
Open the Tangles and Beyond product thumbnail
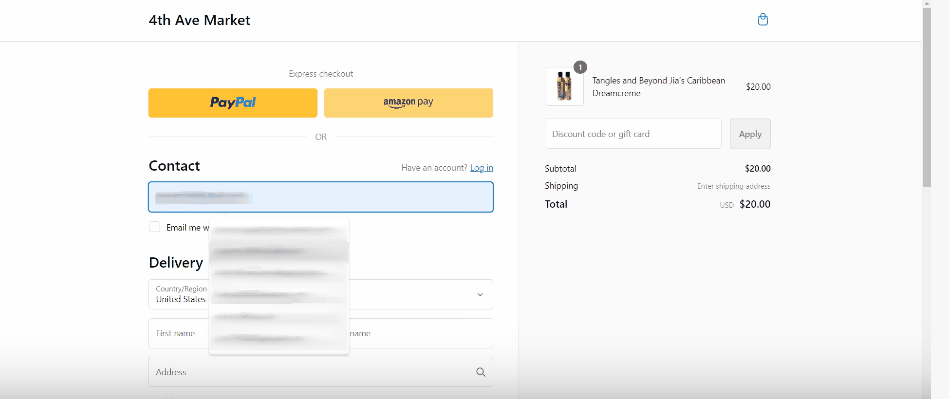pyautogui.click(x=564, y=87)
